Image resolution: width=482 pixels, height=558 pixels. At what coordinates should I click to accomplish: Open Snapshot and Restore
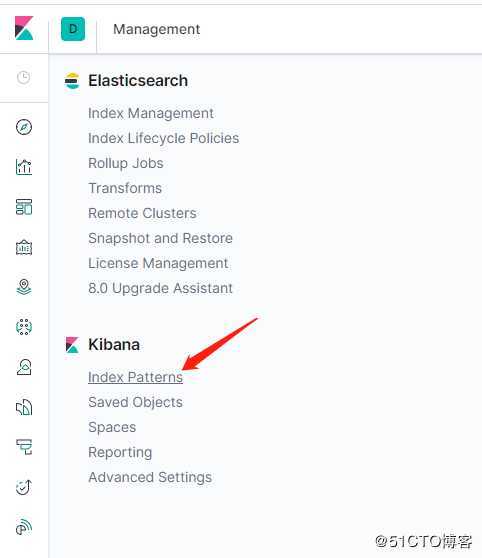point(160,238)
